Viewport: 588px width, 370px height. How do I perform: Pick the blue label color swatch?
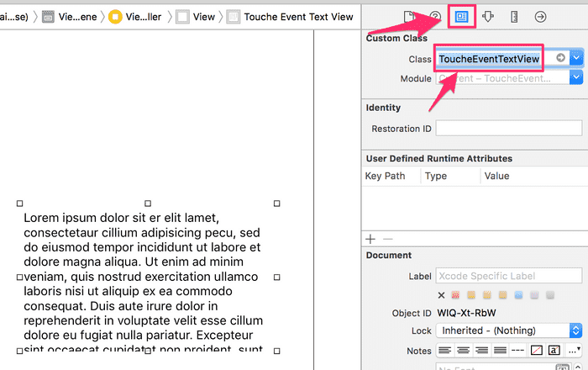(518, 295)
